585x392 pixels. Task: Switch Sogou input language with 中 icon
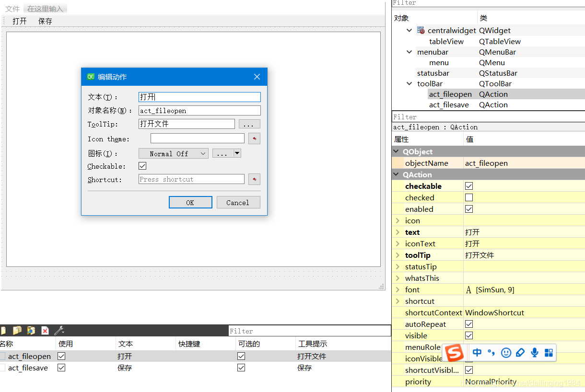pyautogui.click(x=477, y=353)
